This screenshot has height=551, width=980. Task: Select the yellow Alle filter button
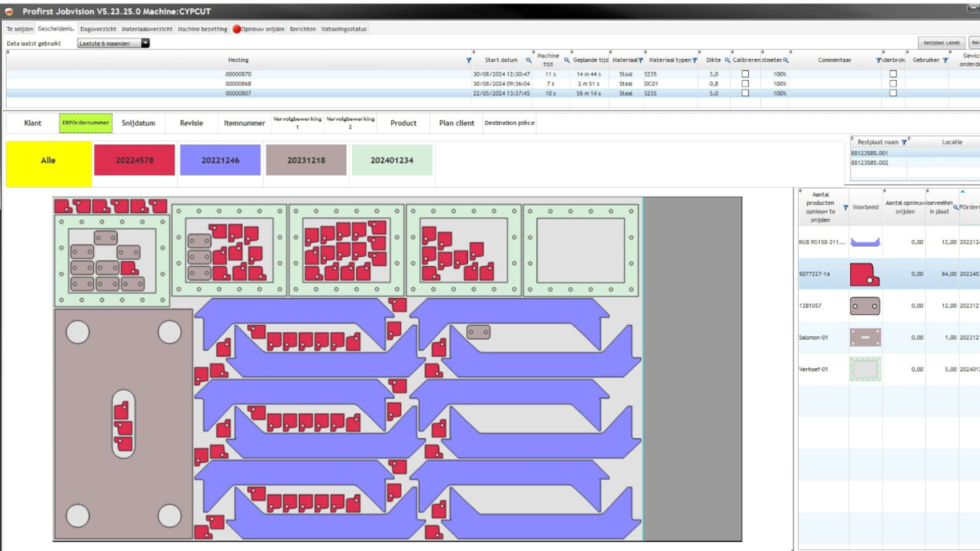[47, 160]
